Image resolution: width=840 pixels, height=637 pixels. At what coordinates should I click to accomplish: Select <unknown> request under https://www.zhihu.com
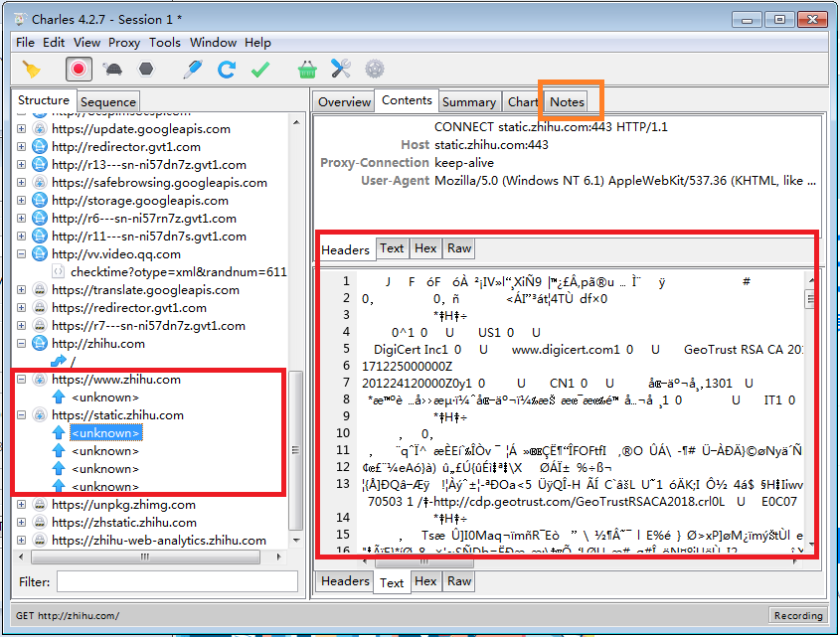point(105,398)
